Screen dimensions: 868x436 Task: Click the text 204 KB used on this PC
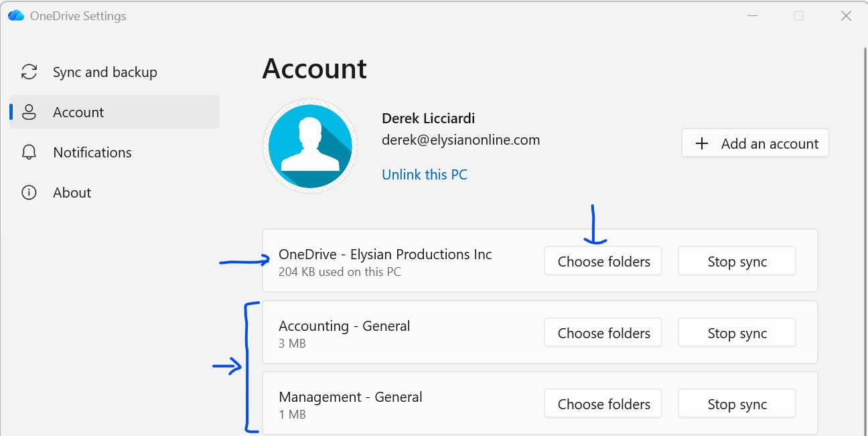tap(340, 272)
